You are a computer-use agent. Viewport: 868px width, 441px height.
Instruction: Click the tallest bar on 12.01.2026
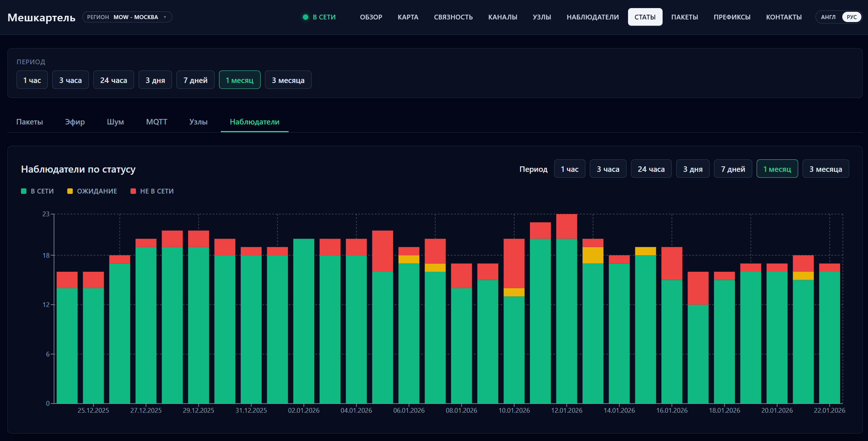click(567, 308)
